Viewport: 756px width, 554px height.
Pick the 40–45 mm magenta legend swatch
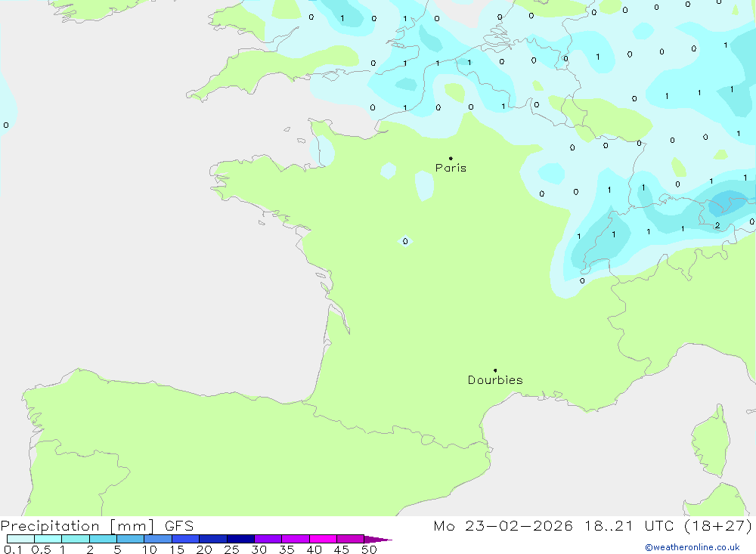tap(323, 539)
